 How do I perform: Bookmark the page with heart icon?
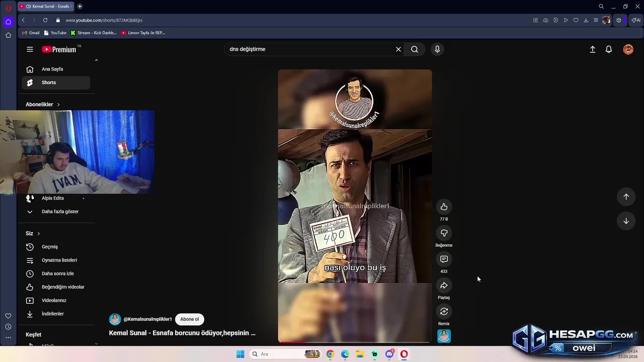[x=576, y=20]
